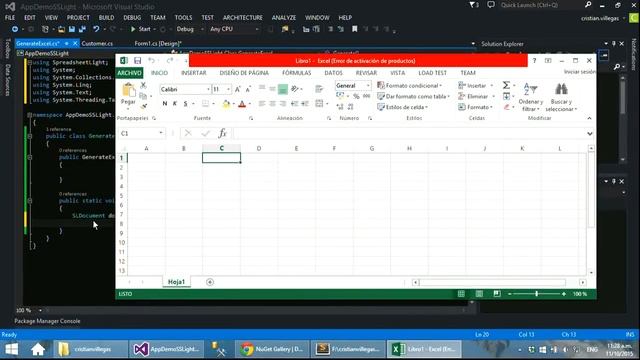640x360 pixels.
Task: Click the Insert Function fx icon
Action: click(x=222, y=133)
